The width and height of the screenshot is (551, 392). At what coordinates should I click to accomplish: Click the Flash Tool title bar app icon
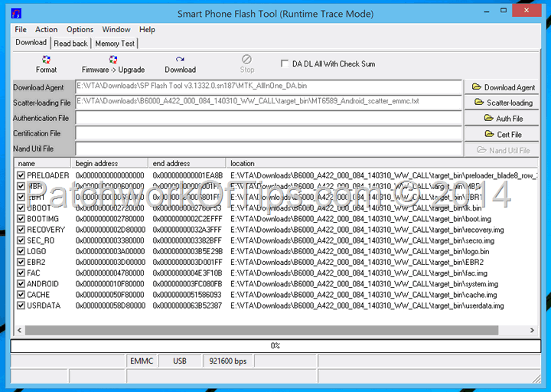(x=16, y=13)
